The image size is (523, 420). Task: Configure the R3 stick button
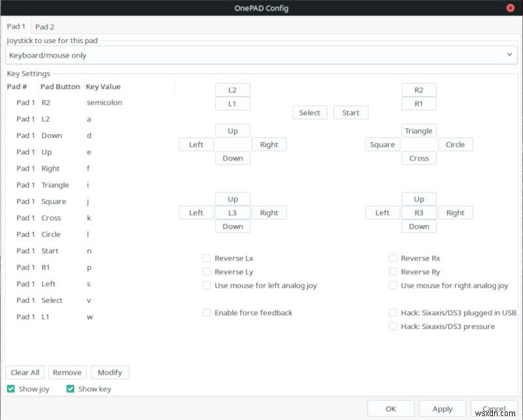(418, 213)
